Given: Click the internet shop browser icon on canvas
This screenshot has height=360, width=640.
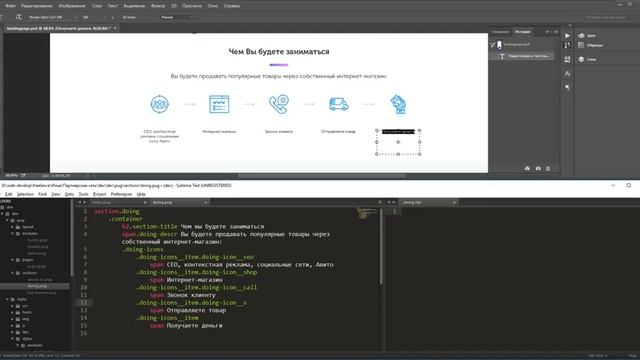Looking at the screenshot, I should pos(219,104).
